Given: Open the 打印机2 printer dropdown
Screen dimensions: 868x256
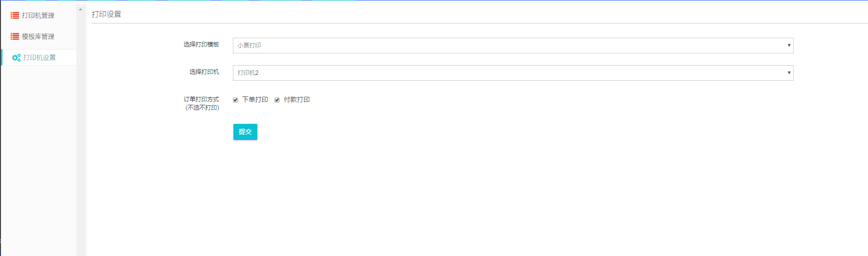Looking at the screenshot, I should pyautogui.click(x=509, y=73).
